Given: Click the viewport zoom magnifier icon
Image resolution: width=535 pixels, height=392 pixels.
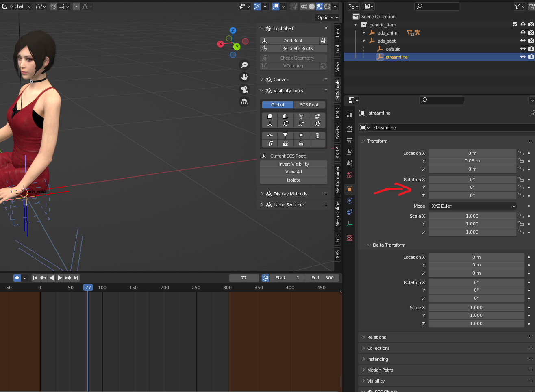Looking at the screenshot, I should (244, 65).
